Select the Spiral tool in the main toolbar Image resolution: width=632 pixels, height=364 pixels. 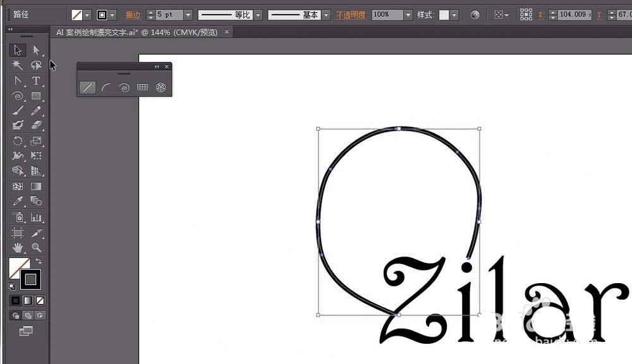[x=18, y=96]
